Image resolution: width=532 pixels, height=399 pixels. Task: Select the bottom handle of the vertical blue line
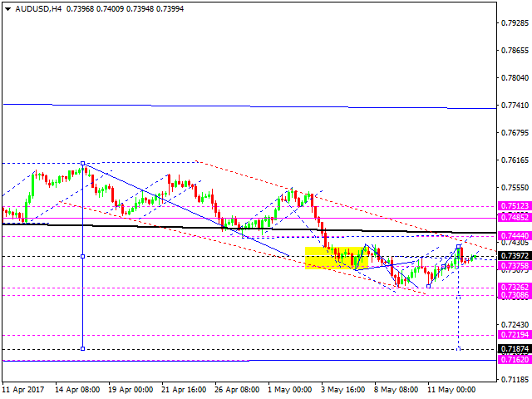(x=83, y=348)
